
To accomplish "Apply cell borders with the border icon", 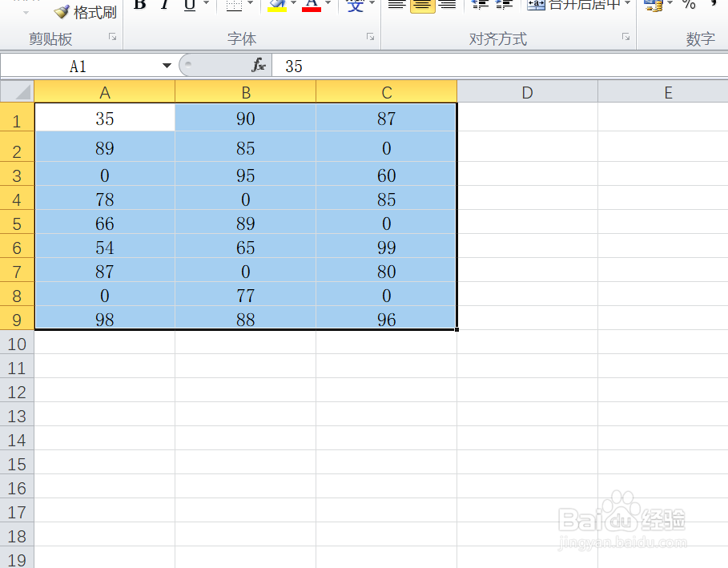I will point(234,5).
